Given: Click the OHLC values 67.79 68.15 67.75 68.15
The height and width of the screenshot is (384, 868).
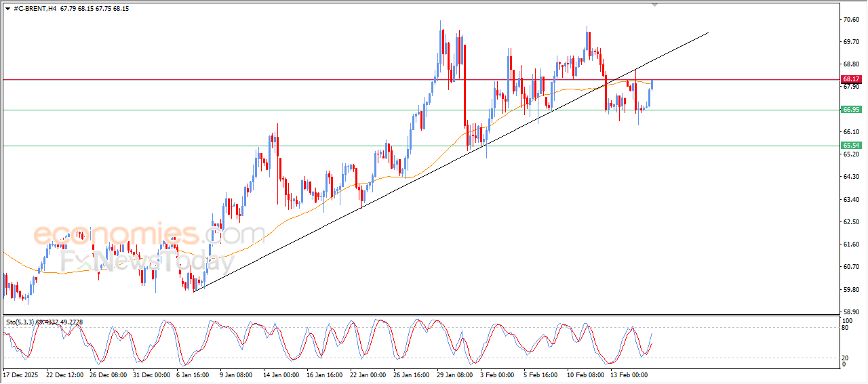Looking at the screenshot, I should click(94, 9).
